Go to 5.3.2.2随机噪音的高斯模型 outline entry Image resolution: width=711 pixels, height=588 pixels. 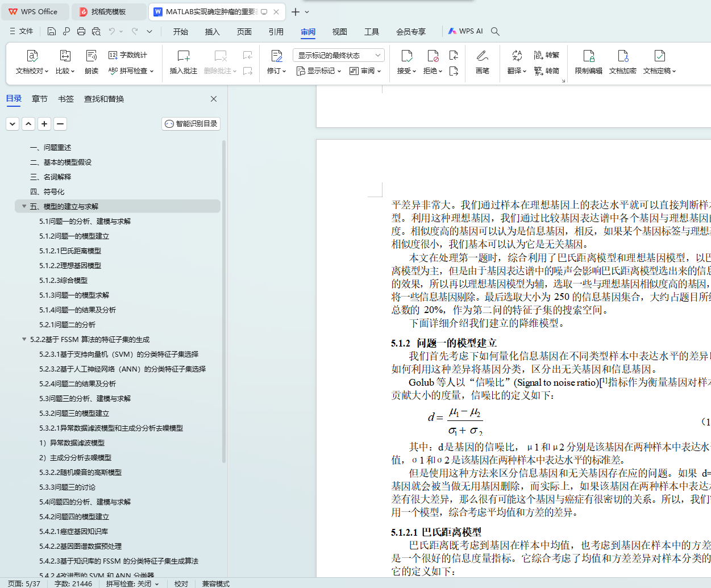(x=81, y=473)
